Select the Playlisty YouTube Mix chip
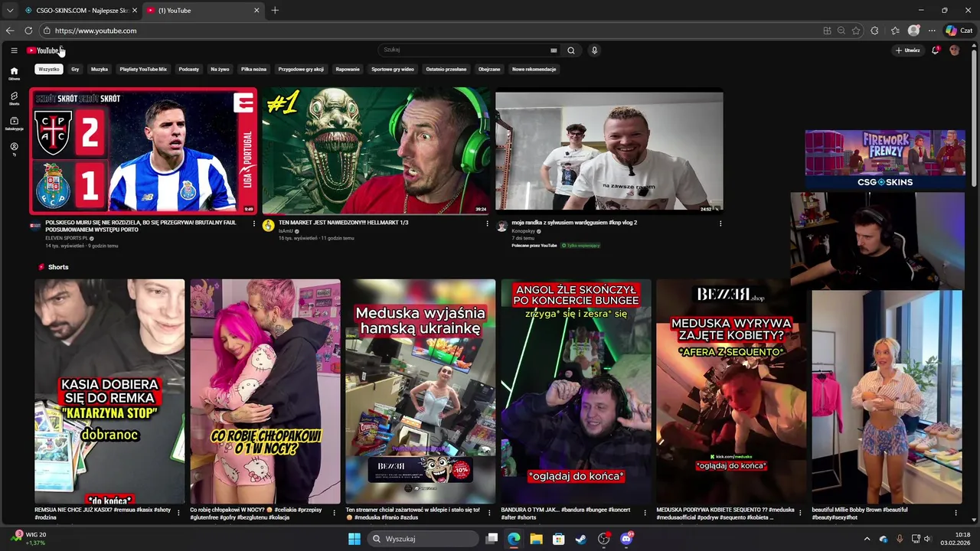Screen dimensions: 980x551 [x=143, y=69]
